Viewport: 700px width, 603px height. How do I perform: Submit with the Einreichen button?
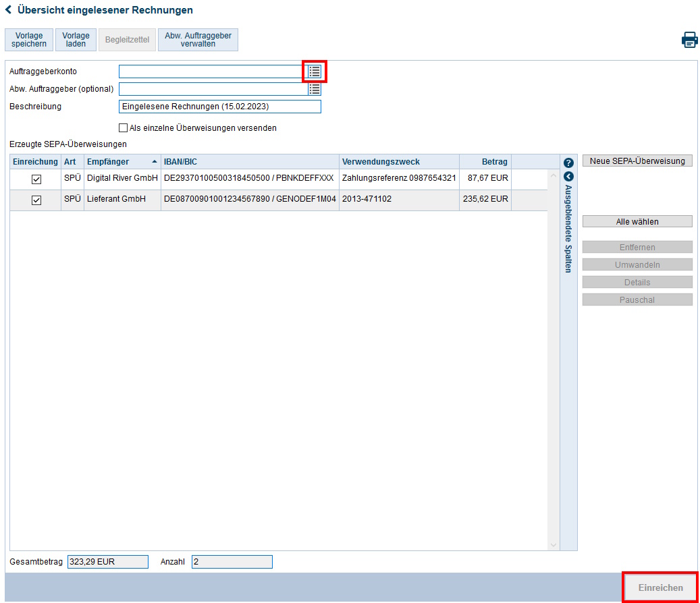point(660,587)
